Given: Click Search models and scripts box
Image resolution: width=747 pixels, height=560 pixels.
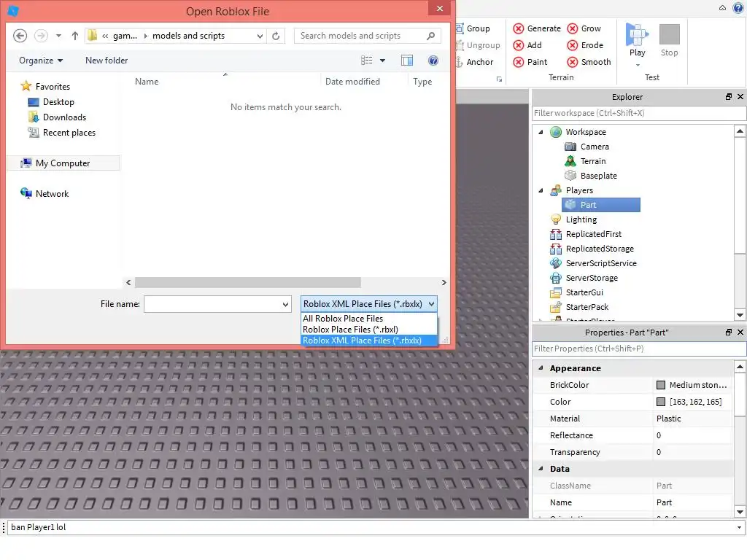Looking at the screenshot, I should pyautogui.click(x=368, y=36).
